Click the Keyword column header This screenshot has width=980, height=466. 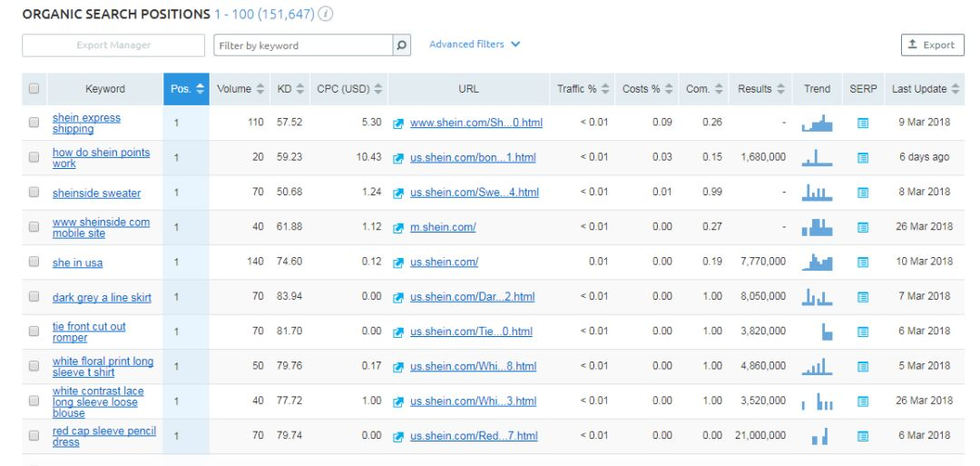(x=105, y=89)
